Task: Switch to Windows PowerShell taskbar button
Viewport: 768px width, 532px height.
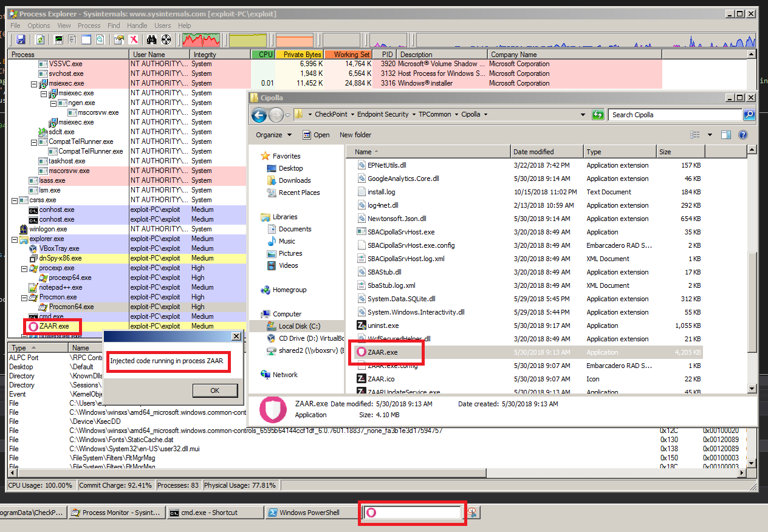Action: click(x=314, y=513)
